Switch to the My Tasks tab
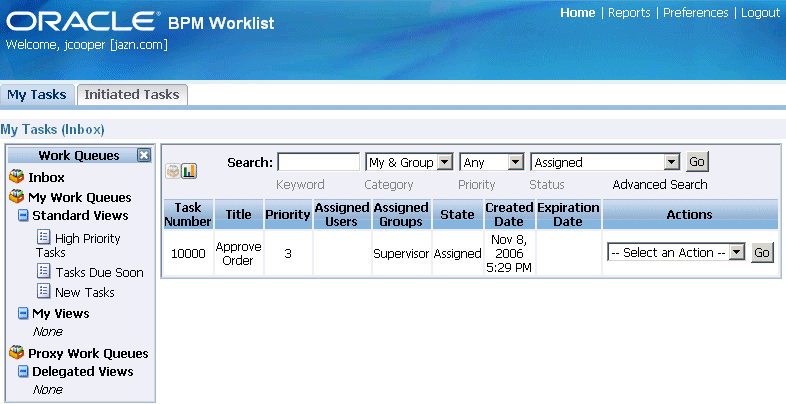786x404 pixels. 37,95
